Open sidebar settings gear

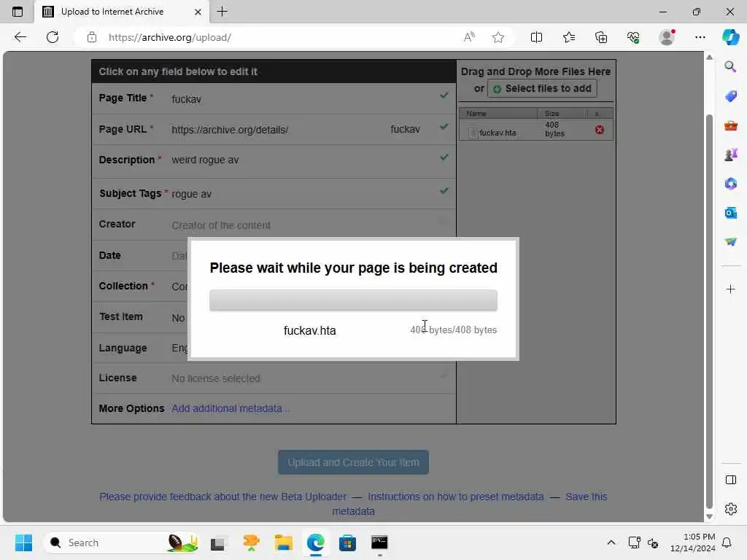730,509
